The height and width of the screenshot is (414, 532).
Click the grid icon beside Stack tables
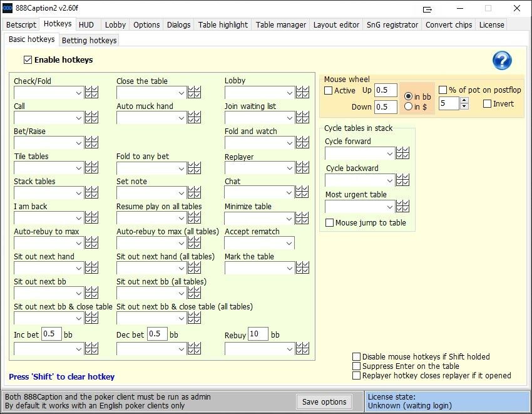tap(91, 192)
